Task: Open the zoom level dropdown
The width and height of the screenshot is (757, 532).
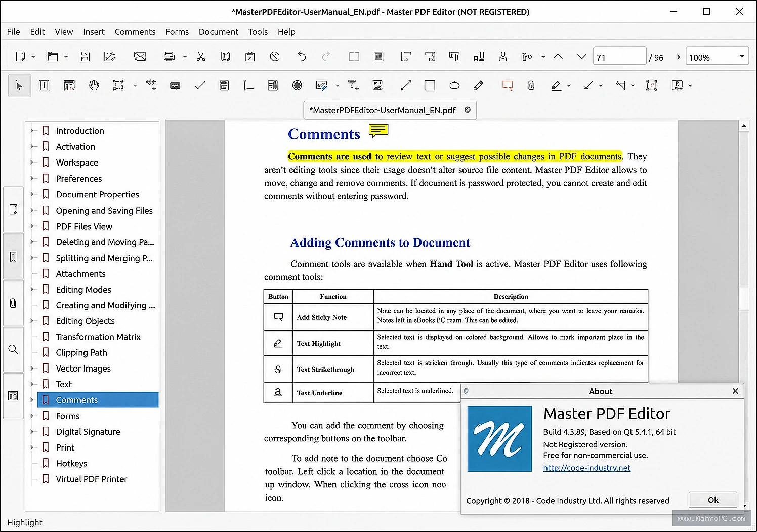Action: point(742,56)
